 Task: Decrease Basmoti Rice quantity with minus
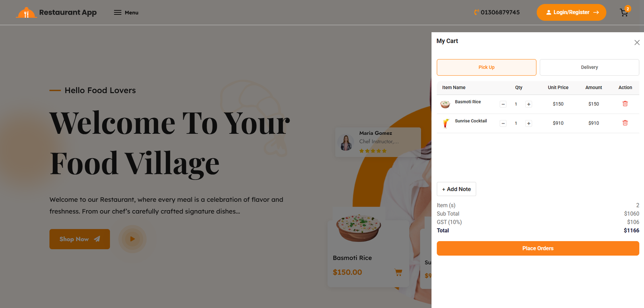pyautogui.click(x=503, y=104)
